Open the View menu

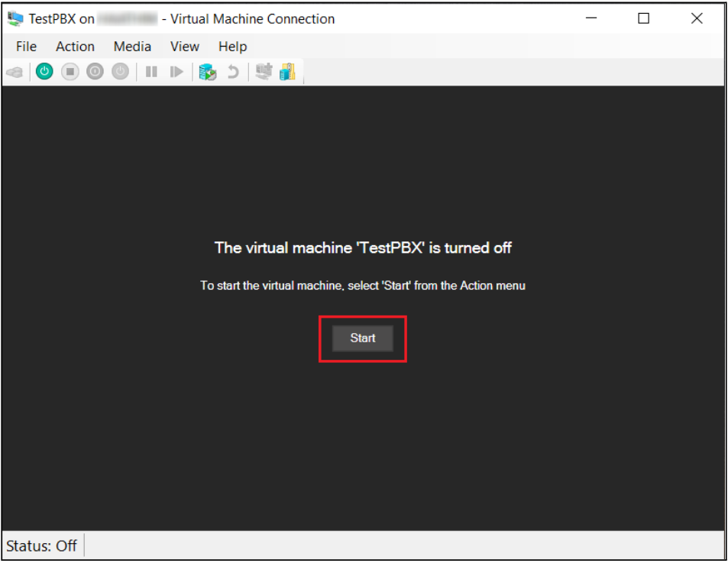(x=184, y=47)
